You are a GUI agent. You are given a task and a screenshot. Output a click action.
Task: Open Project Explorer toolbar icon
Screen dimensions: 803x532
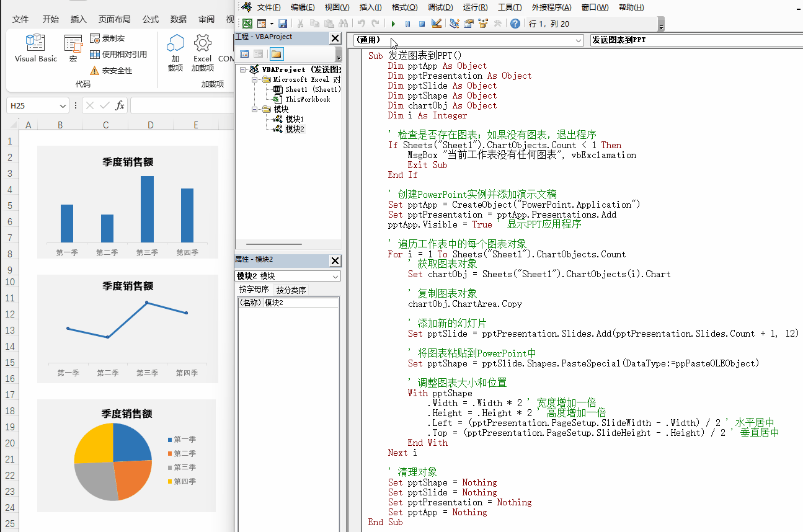pos(455,24)
